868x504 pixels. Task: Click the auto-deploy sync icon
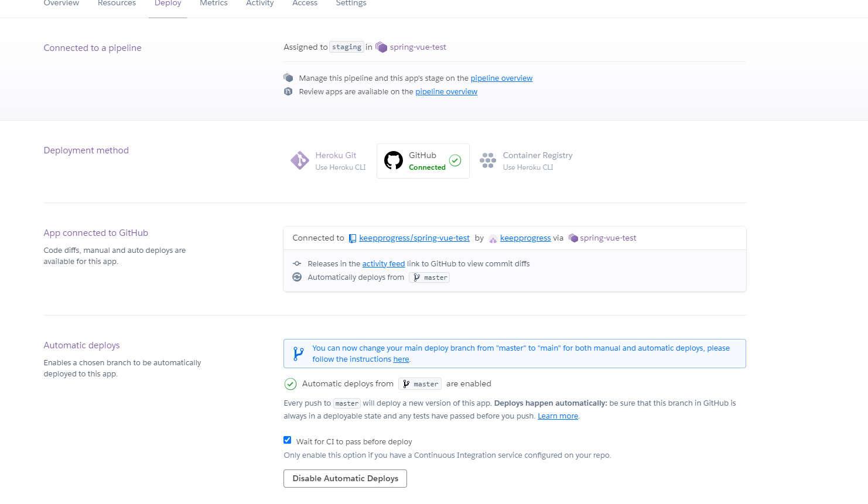[297, 277]
